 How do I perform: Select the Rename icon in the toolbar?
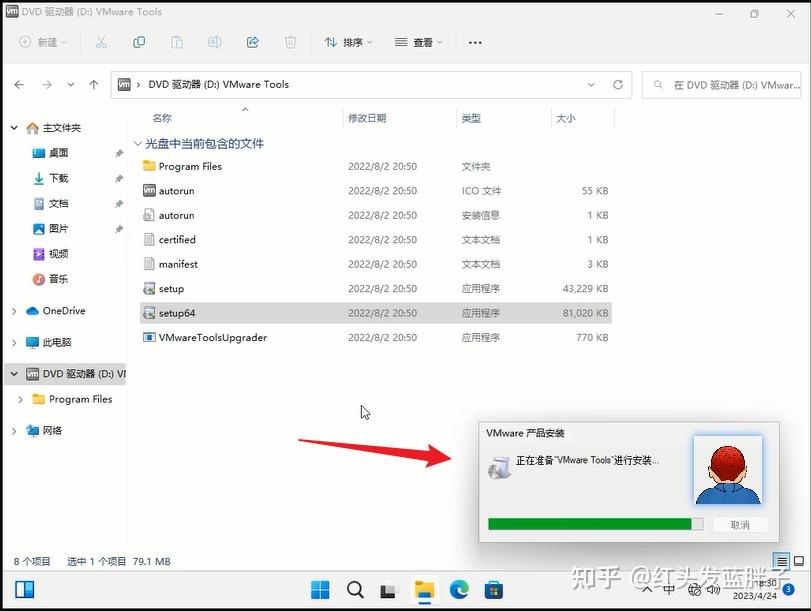coord(214,42)
